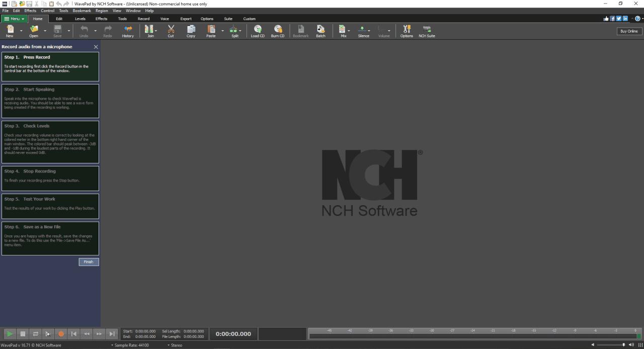Start recording with the red record button
Viewport: 644px width, 349px height.
pos(61,333)
